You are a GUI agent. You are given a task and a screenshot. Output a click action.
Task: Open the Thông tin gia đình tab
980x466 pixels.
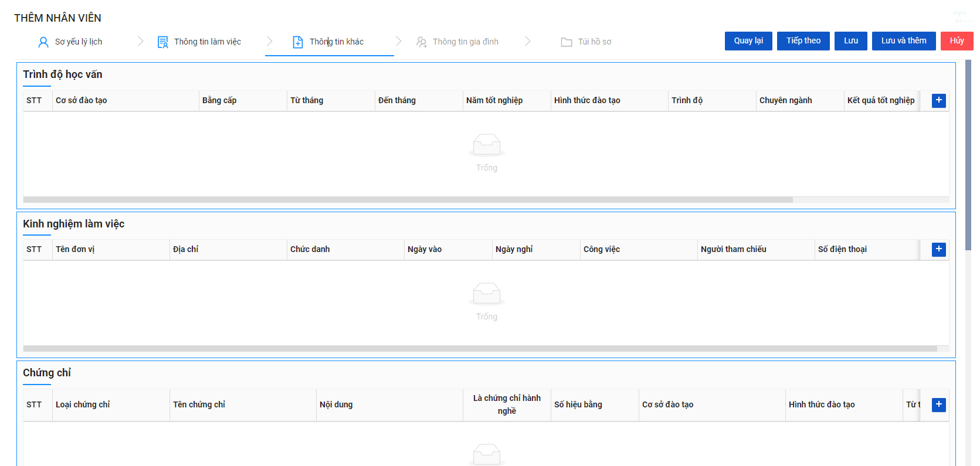click(465, 42)
